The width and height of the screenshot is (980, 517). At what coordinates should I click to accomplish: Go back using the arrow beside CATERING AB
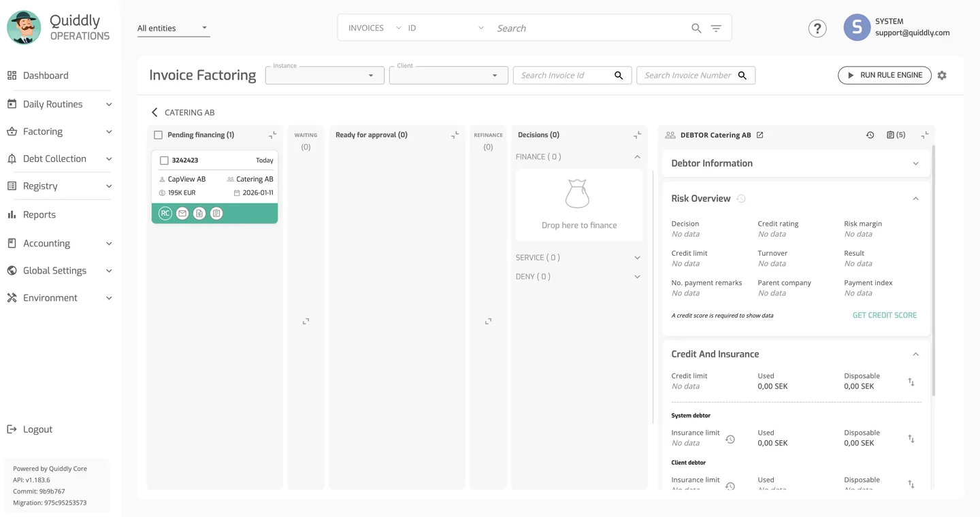click(x=154, y=112)
